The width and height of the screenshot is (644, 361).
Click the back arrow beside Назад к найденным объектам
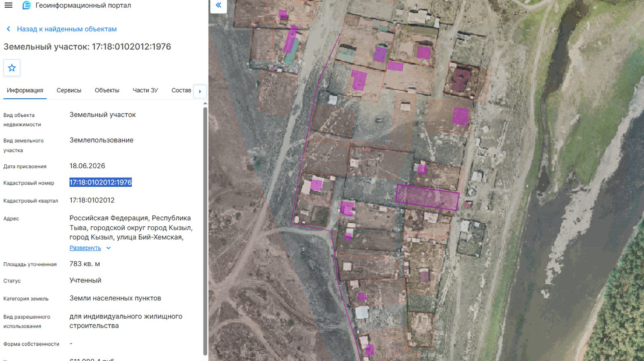(8, 29)
